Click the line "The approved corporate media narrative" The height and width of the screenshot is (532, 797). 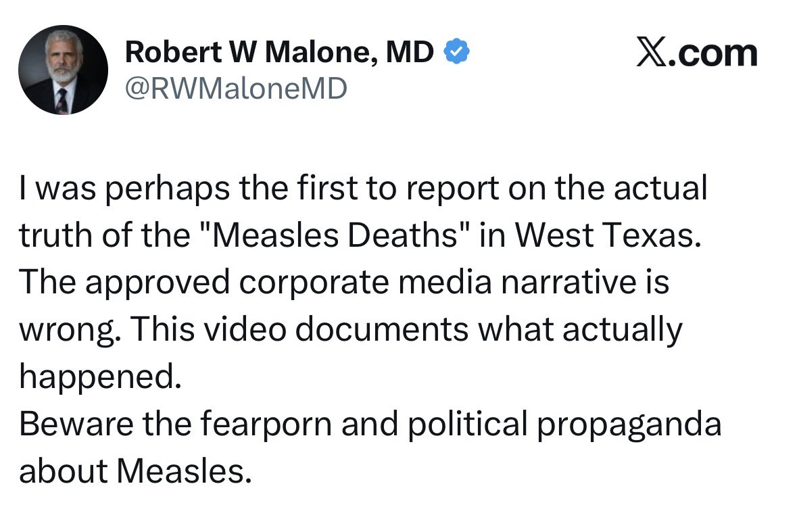click(x=344, y=283)
